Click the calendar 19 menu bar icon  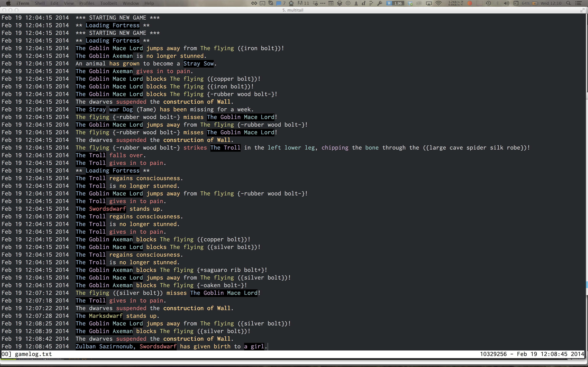pos(331,3)
